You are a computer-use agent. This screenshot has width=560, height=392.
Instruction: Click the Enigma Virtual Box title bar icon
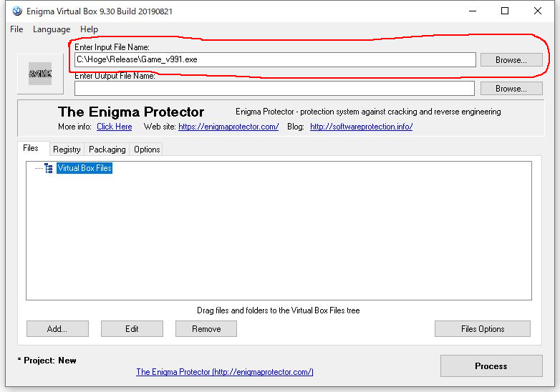[x=16, y=11]
